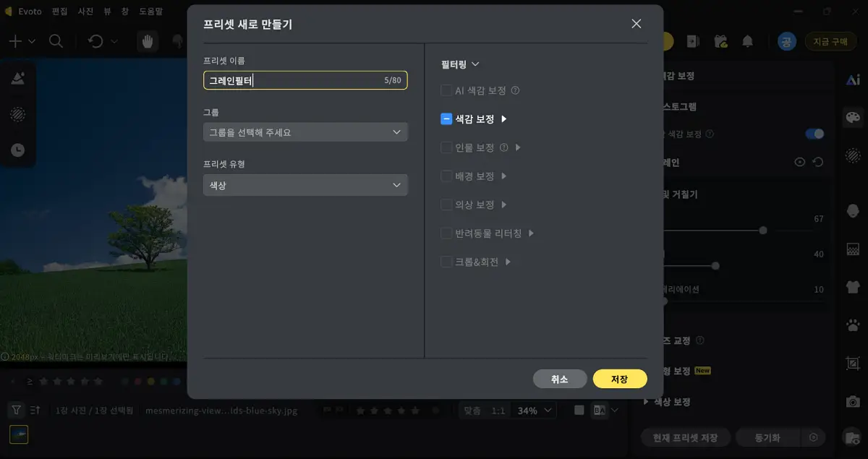868x459 pixels.
Task: Click the sync settings gear icon
Action: click(814, 437)
